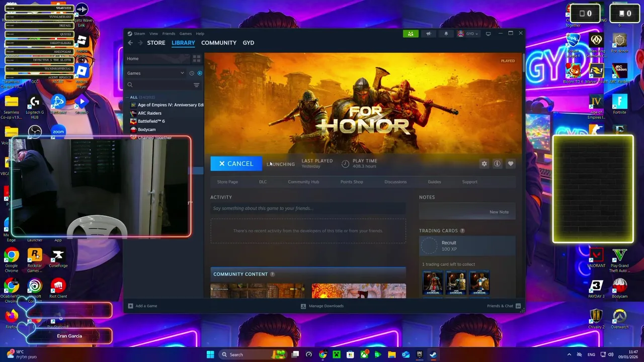Select Age of Empires IV in library
Screen dimensions: 644x362
[167, 105]
